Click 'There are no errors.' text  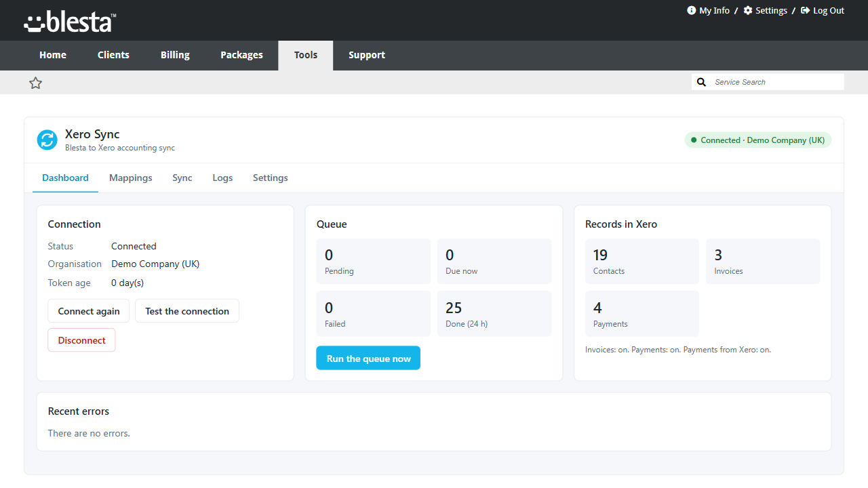click(89, 433)
